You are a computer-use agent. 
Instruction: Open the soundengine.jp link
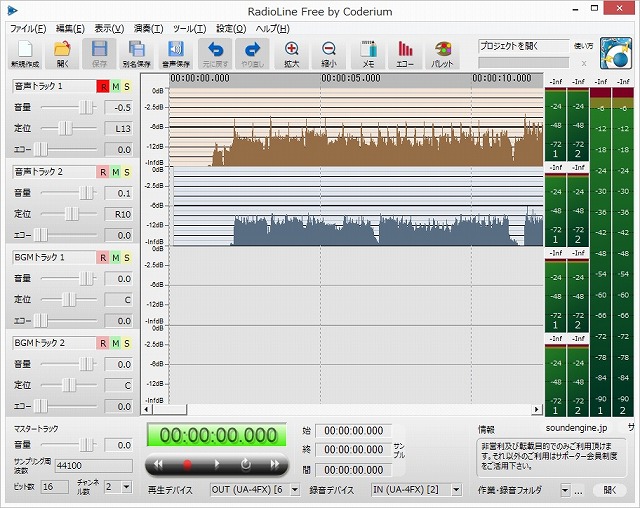[576, 428]
